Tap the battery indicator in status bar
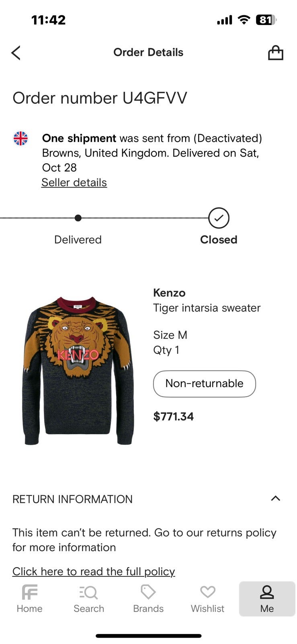Viewport: 297px width, 644px height. point(266,20)
